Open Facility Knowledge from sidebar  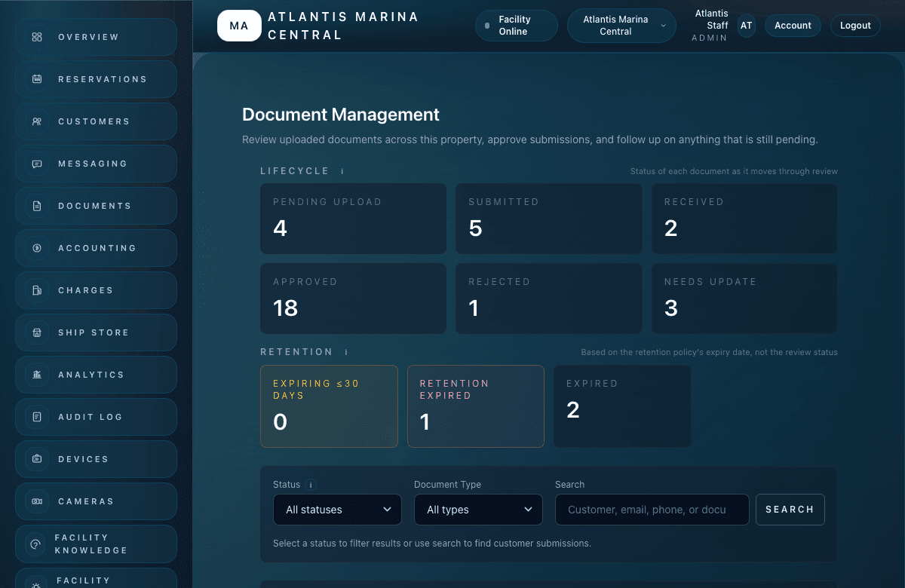tap(97, 544)
